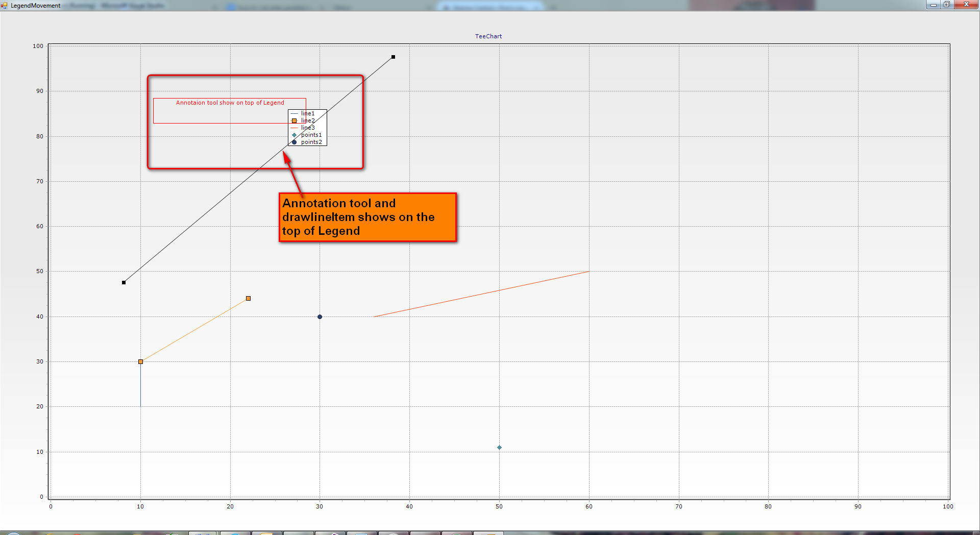Click the TeeChart title
The height and width of the screenshot is (535, 980).
pyautogui.click(x=488, y=36)
